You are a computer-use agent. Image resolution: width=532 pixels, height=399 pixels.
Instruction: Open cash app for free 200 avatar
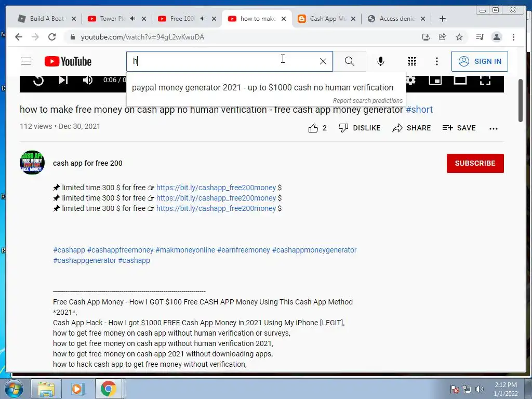(32, 163)
